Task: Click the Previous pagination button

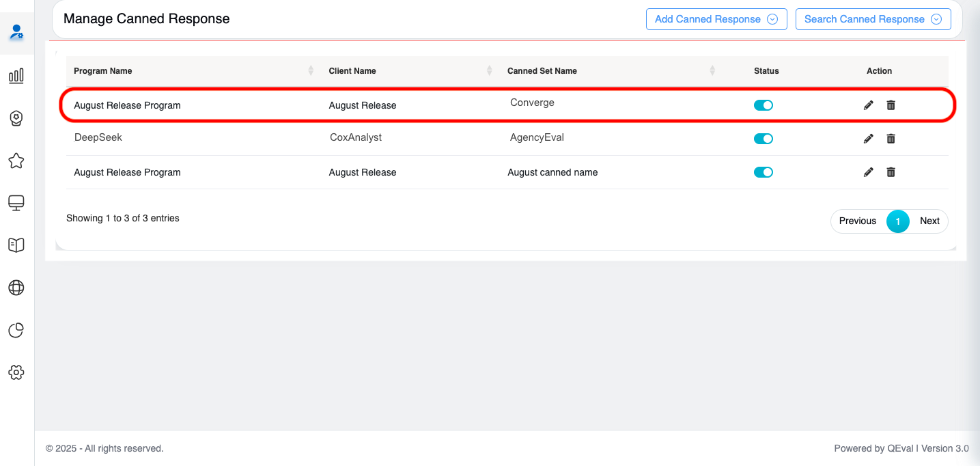Action: pos(857,221)
